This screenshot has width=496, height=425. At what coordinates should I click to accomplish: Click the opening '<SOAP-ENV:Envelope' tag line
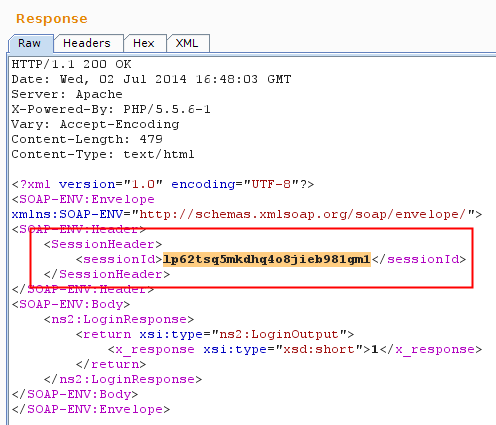[83, 199]
